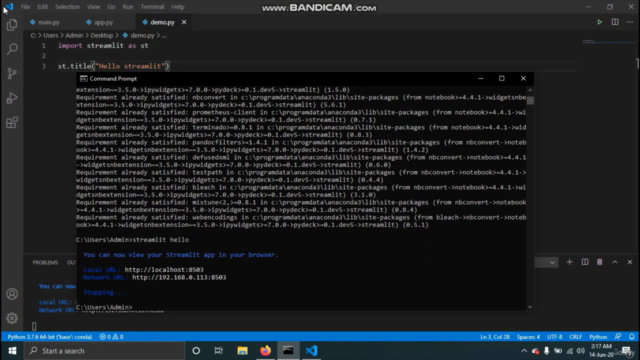Image resolution: width=640 pixels, height=360 pixels.
Task: Open the Selection menu
Action: pyautogui.click(x=67, y=7)
